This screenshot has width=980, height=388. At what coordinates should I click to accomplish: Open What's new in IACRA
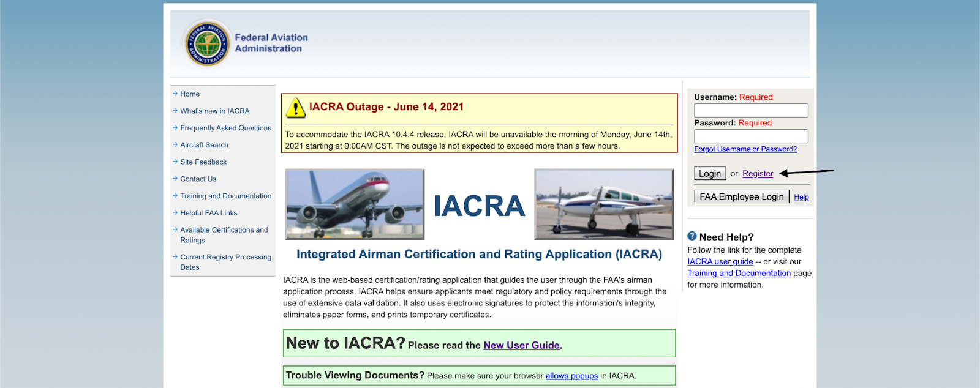(x=215, y=111)
